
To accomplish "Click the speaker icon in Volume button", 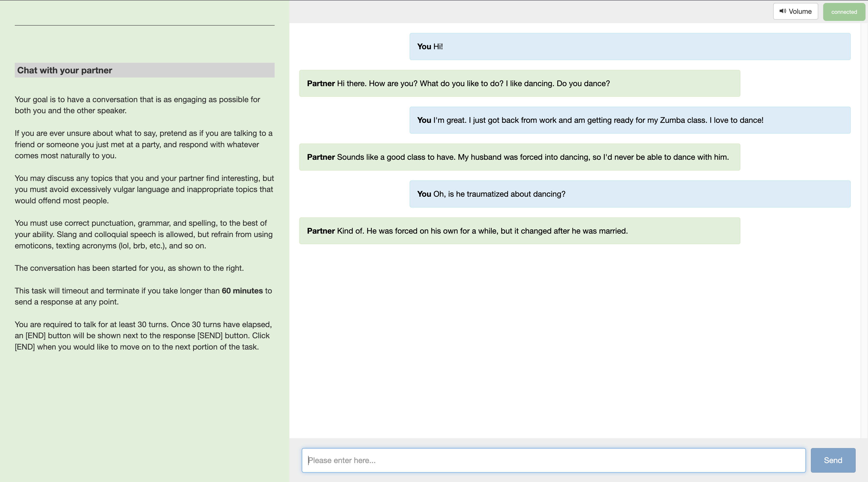I will point(783,11).
